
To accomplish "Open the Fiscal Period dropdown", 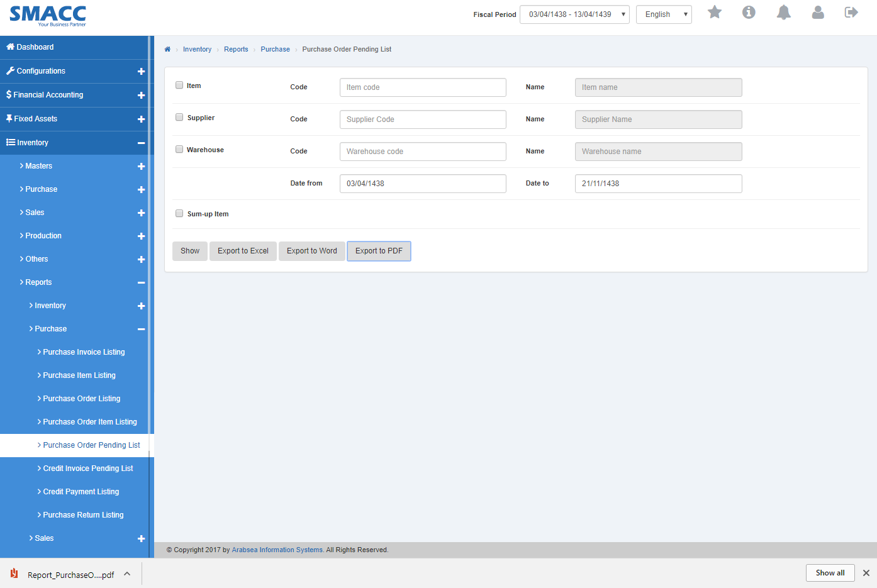I will pyautogui.click(x=574, y=14).
